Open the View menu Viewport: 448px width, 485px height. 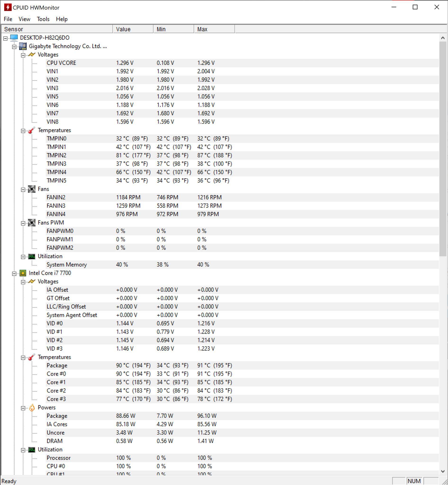tap(24, 19)
